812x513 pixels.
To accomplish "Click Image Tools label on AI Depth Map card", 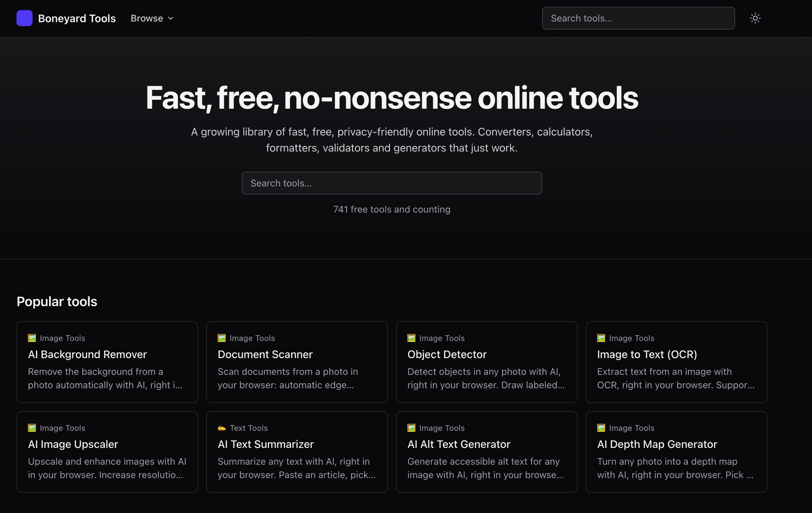I will coord(631,428).
